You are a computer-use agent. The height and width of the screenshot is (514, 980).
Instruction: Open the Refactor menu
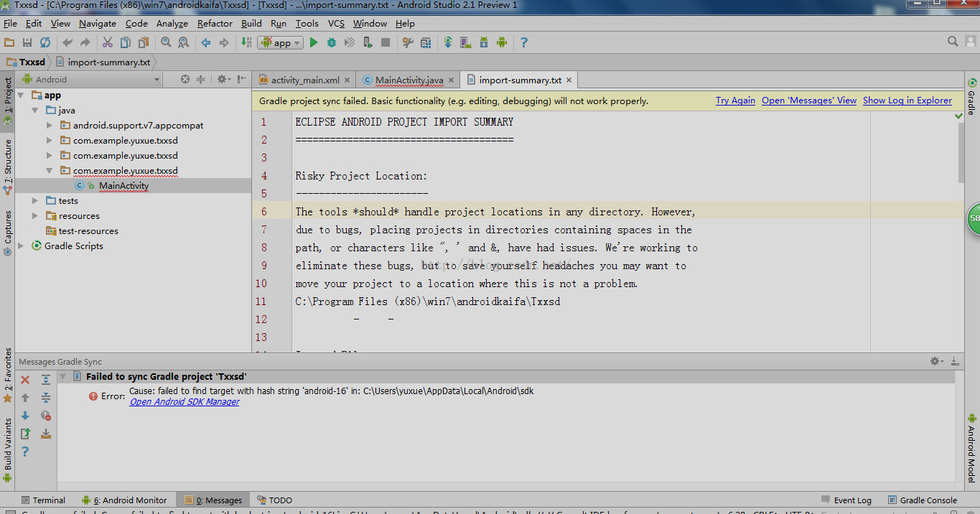pyautogui.click(x=215, y=24)
